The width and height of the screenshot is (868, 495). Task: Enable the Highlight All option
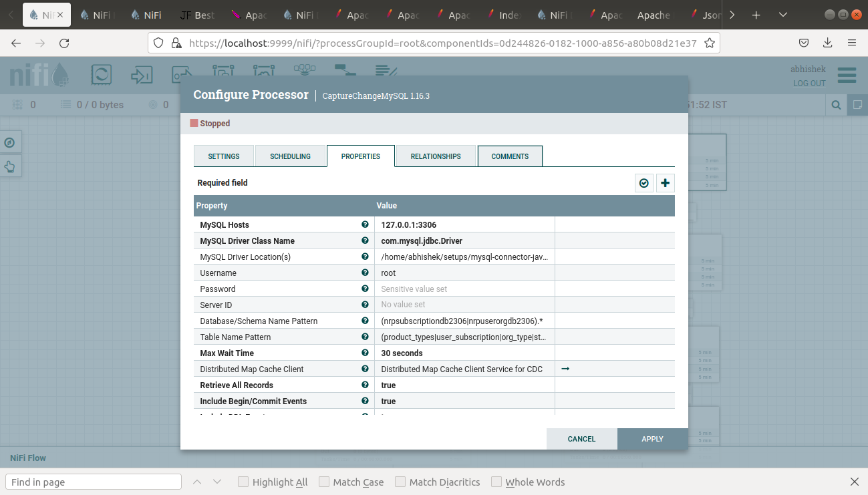(x=243, y=481)
